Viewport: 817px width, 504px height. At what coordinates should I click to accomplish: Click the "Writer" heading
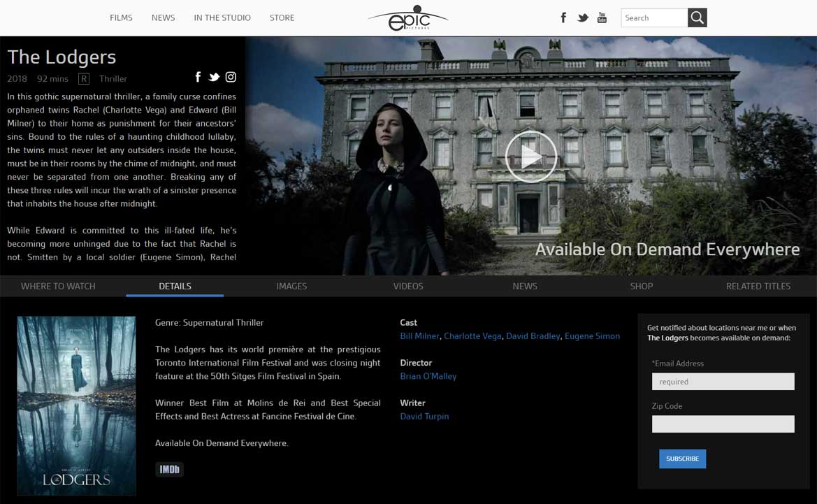point(412,403)
